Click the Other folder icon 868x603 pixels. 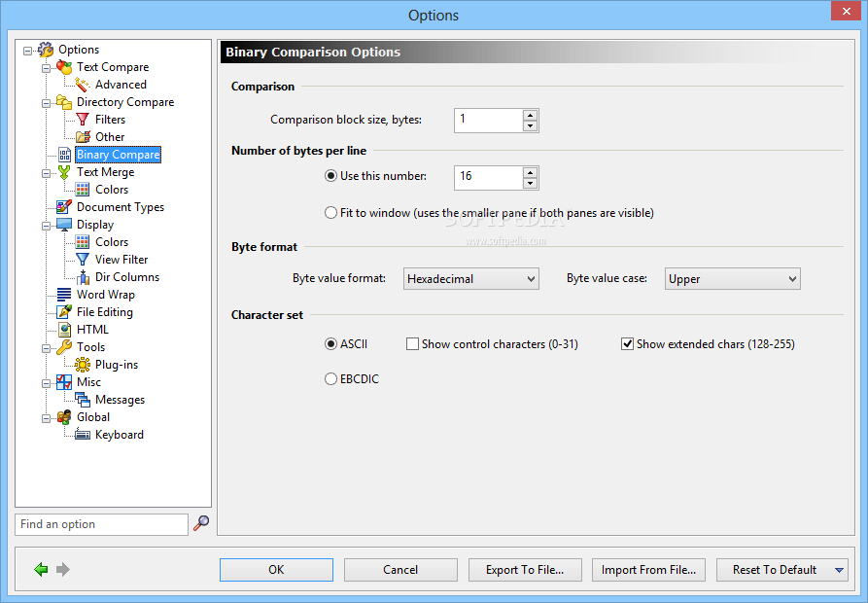coord(83,137)
